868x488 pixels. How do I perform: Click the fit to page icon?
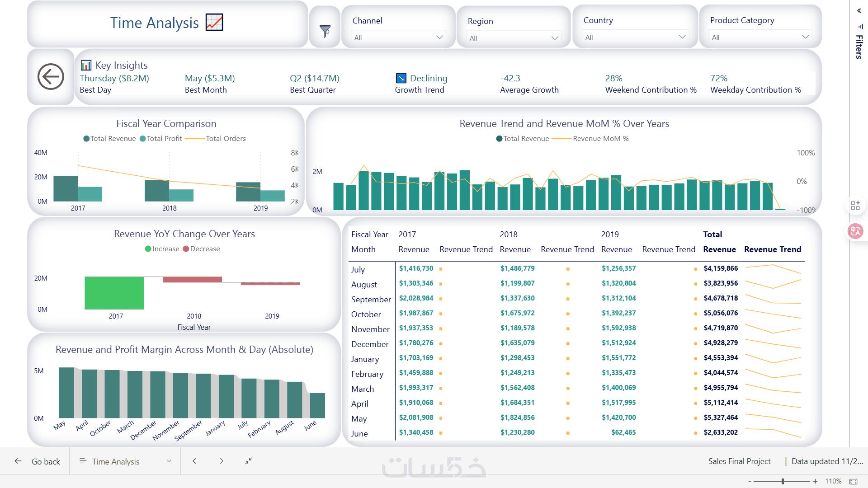[853, 481]
